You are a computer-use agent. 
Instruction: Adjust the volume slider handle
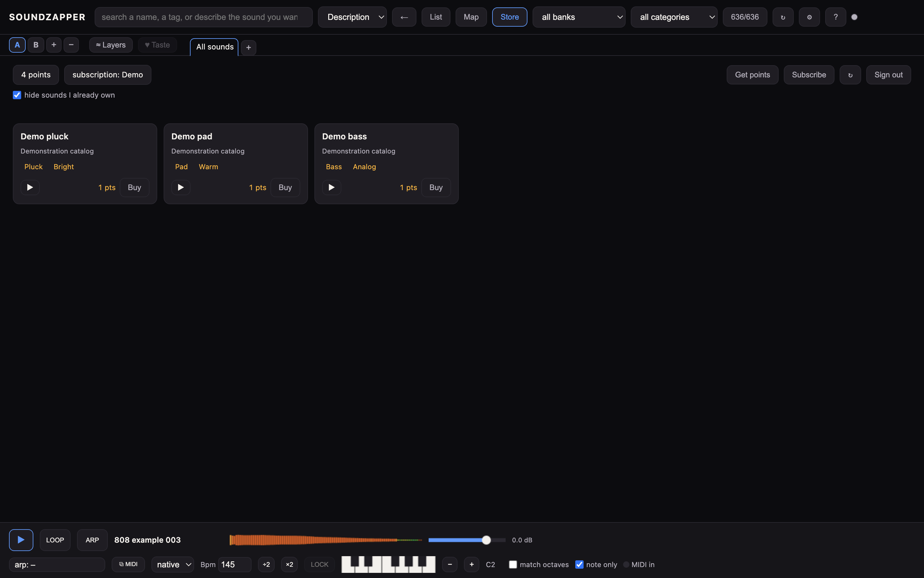point(486,540)
